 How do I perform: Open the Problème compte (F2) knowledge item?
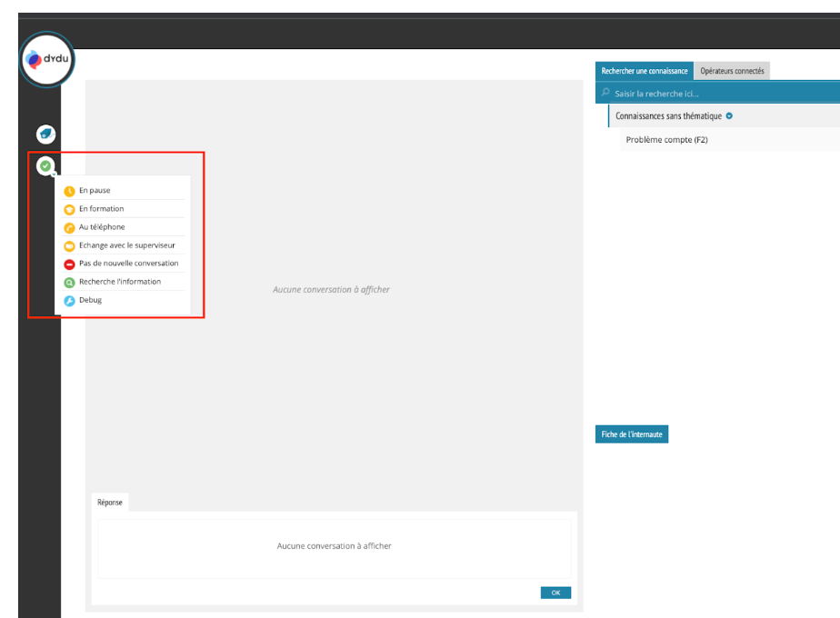coord(666,140)
